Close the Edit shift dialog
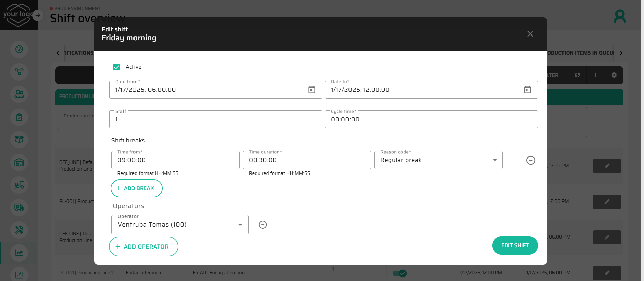 pos(530,34)
